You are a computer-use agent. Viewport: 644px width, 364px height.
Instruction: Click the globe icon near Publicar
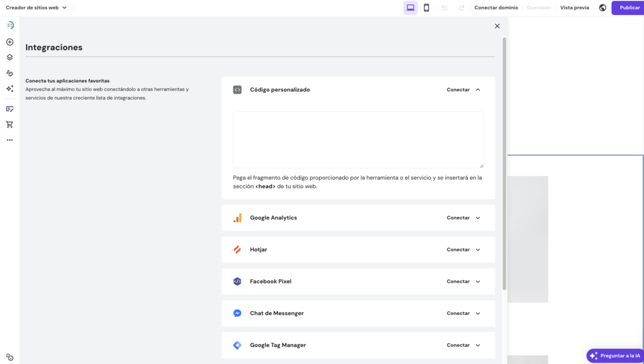[x=602, y=8]
